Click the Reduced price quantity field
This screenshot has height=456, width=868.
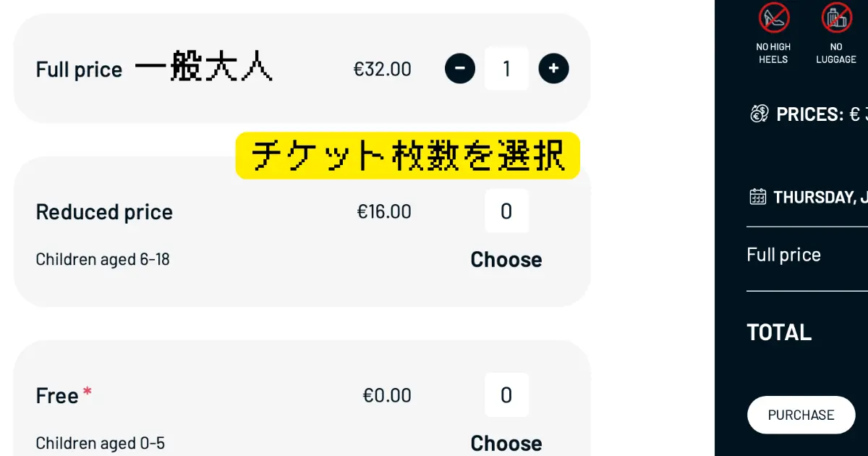click(506, 211)
